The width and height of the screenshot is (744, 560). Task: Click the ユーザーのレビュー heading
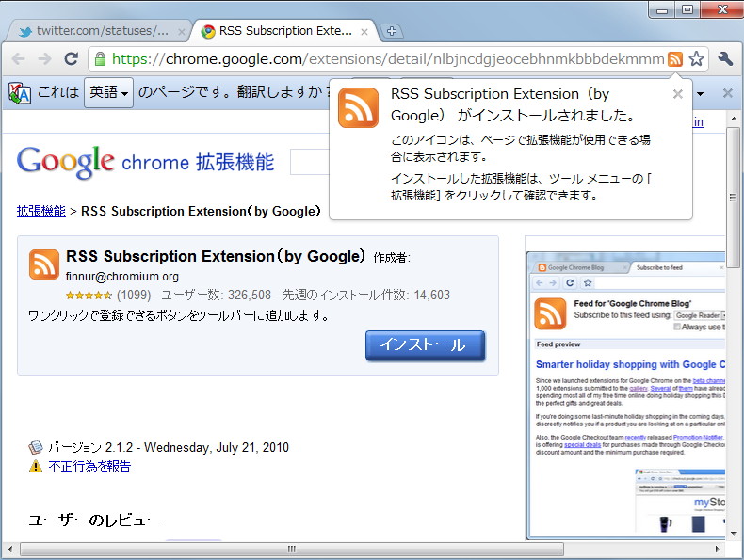pyautogui.click(x=95, y=520)
